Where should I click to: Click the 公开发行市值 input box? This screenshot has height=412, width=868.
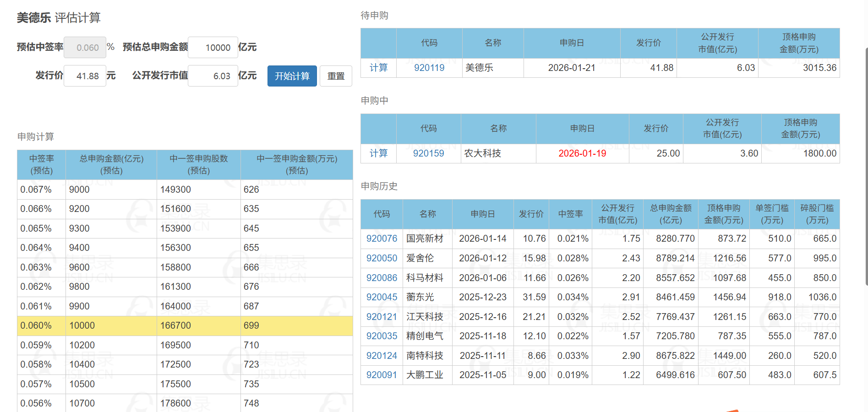[213, 76]
